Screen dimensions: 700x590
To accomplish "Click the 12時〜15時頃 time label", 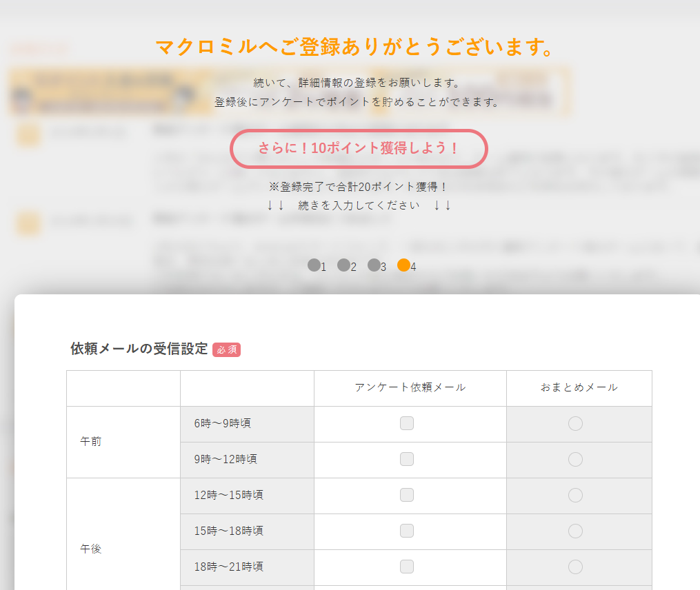I will 228,495.
